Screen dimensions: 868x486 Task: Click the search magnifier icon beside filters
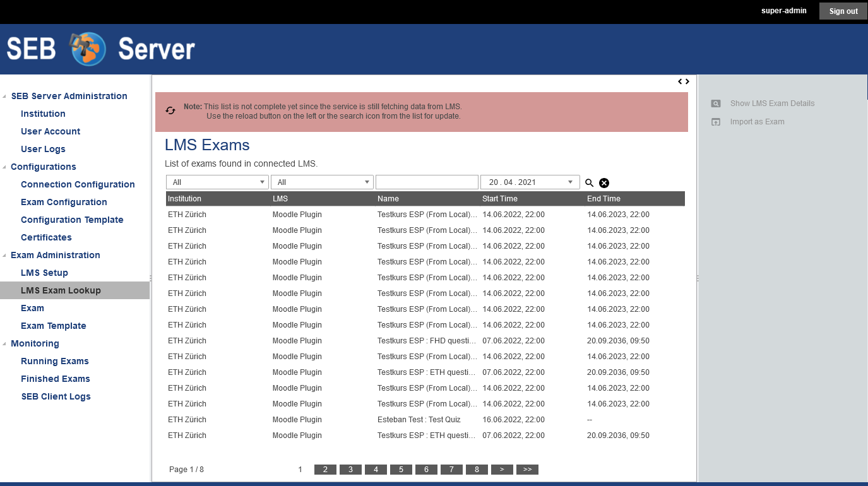pos(589,183)
